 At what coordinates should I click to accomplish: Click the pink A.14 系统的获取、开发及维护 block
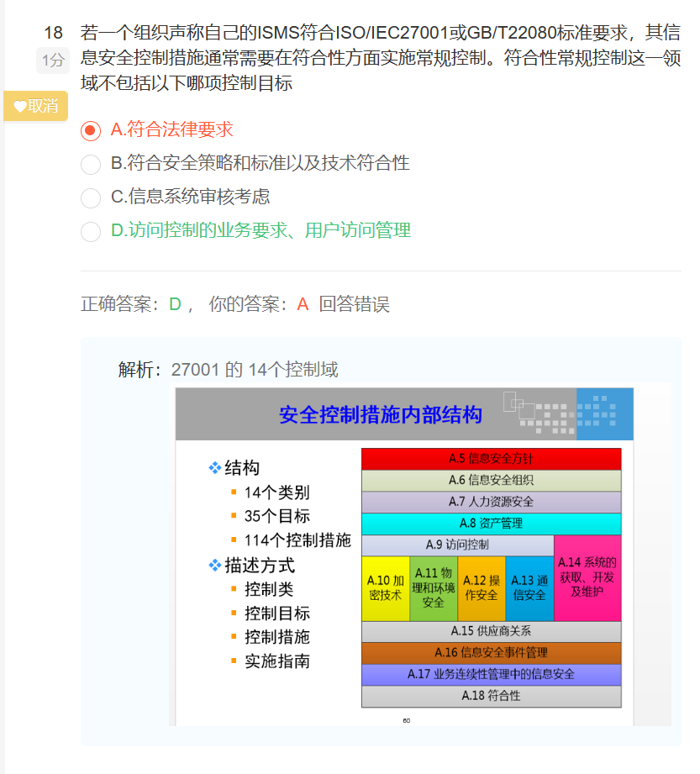(587, 578)
